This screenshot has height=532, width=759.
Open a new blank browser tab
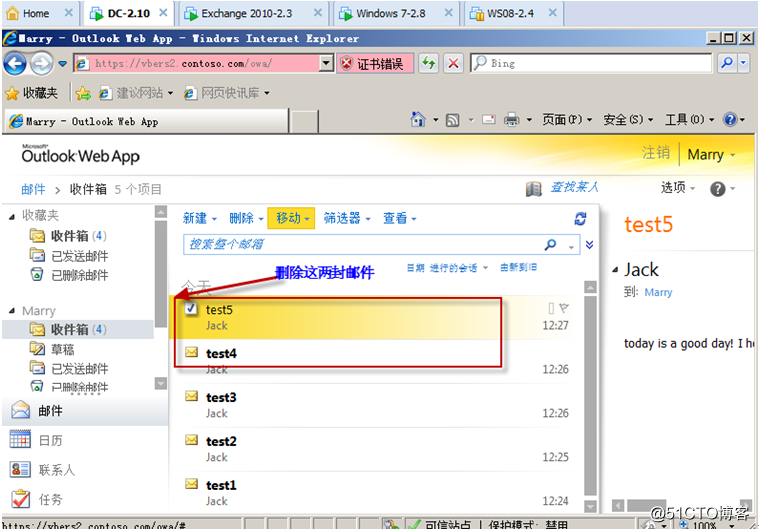(x=304, y=121)
